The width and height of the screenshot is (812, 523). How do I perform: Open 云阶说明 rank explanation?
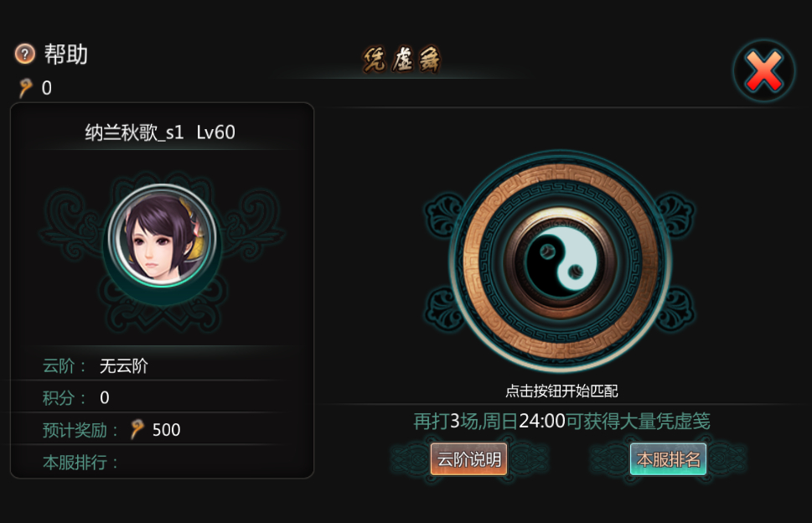click(468, 458)
